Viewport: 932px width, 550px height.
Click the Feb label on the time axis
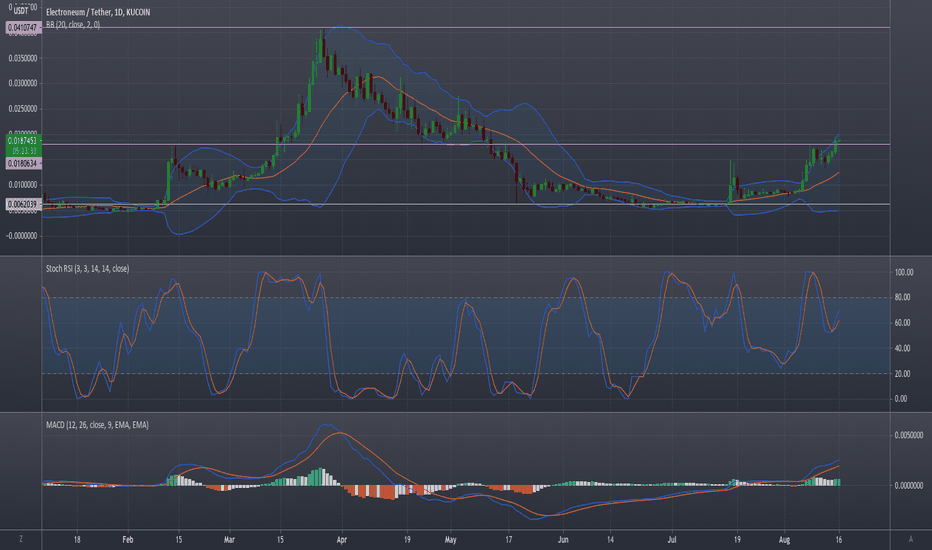(128, 540)
